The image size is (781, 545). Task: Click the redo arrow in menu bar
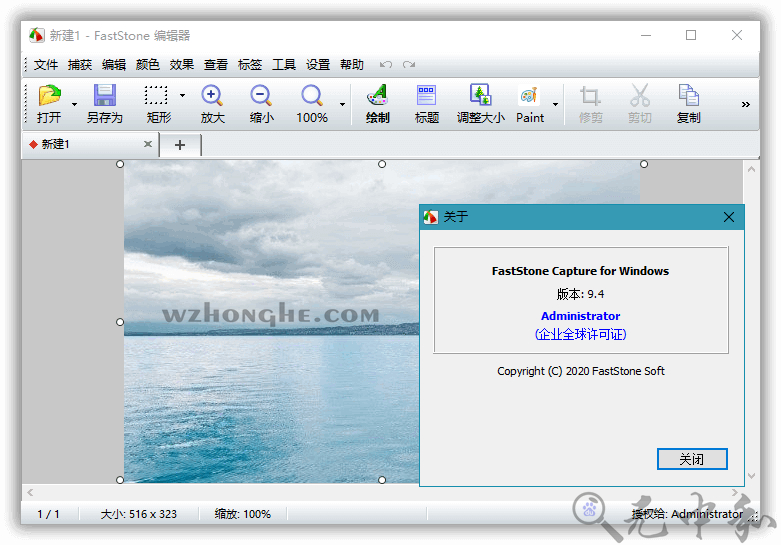409,65
